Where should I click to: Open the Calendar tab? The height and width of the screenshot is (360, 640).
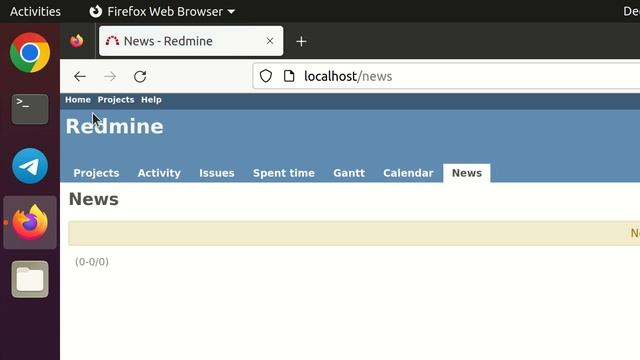tap(408, 173)
